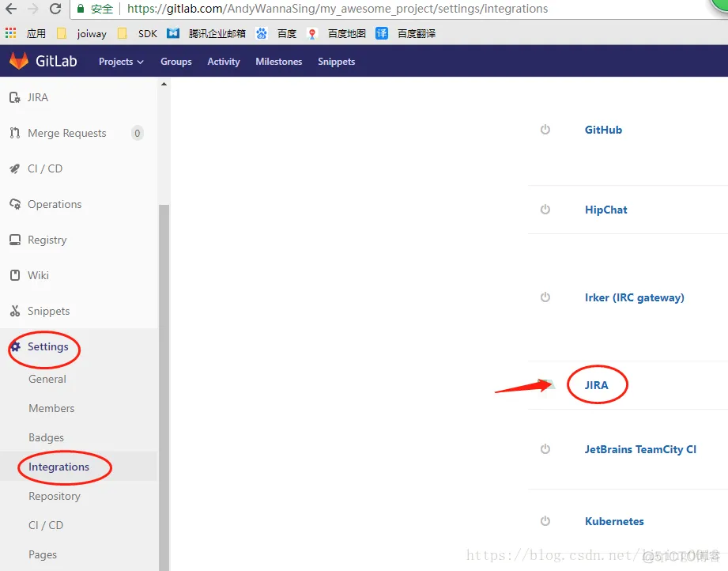Select Integrations under Settings

click(x=58, y=467)
